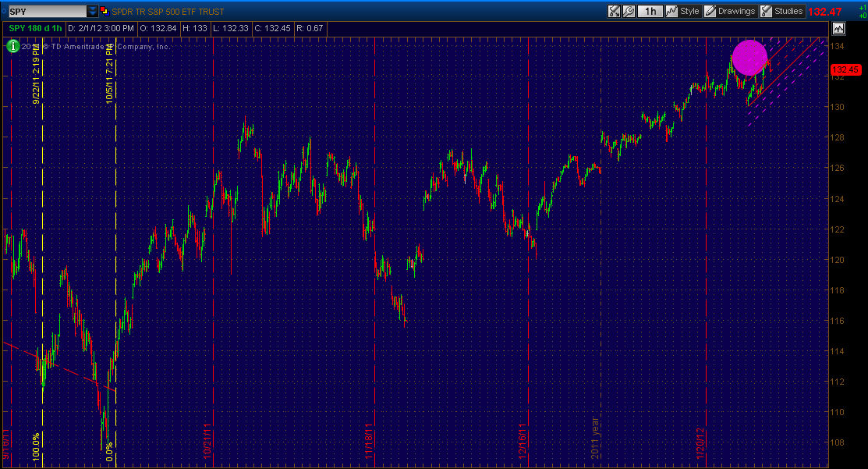Click the O: 132.84 open value
Viewport: 868px width, 469px height.
pos(158,28)
